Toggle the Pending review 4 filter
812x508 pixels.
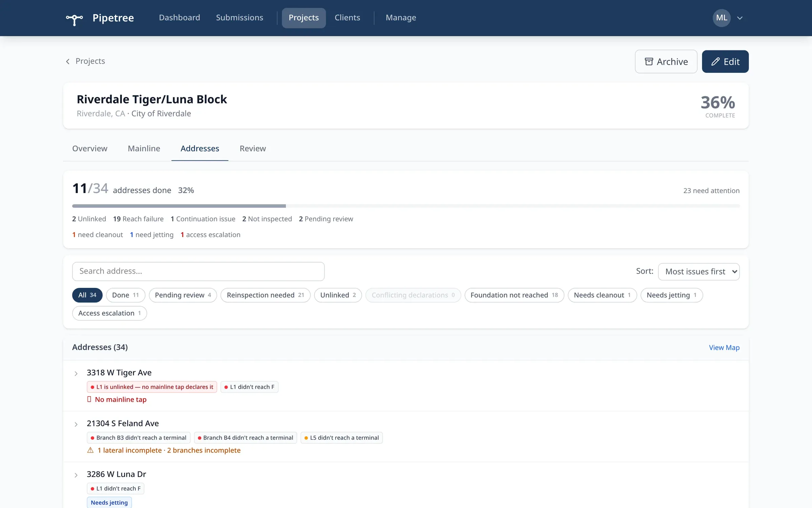coord(183,295)
